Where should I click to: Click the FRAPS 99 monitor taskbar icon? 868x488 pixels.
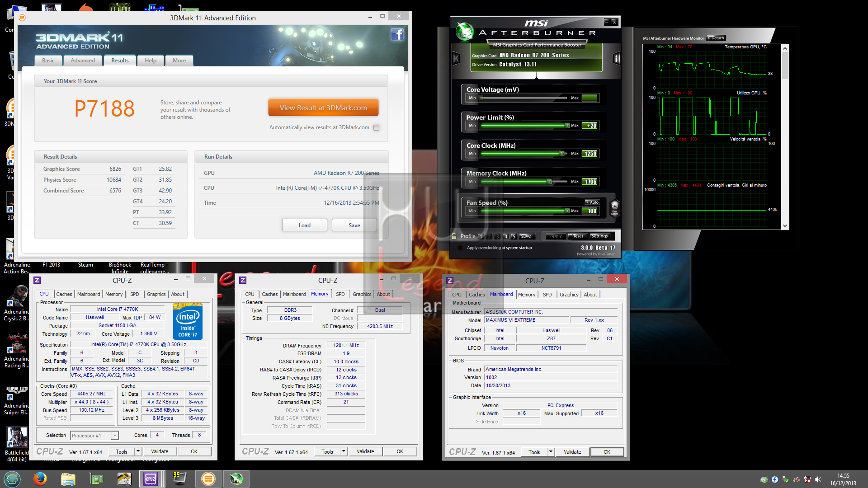point(179,479)
